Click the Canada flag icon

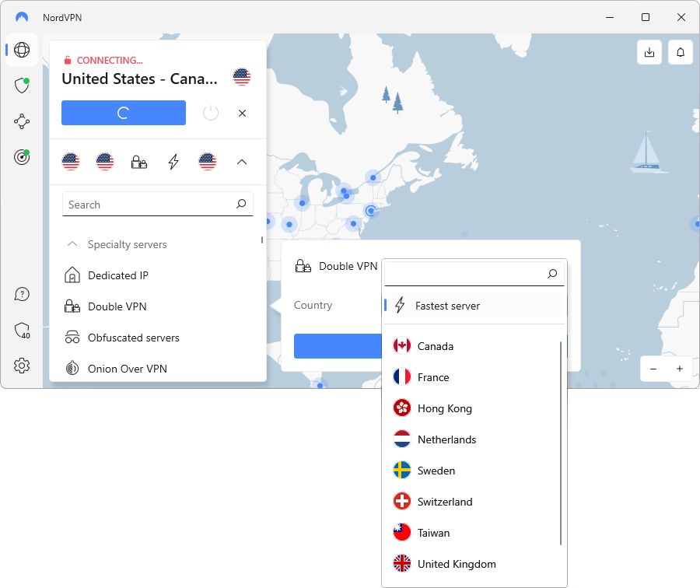point(402,346)
